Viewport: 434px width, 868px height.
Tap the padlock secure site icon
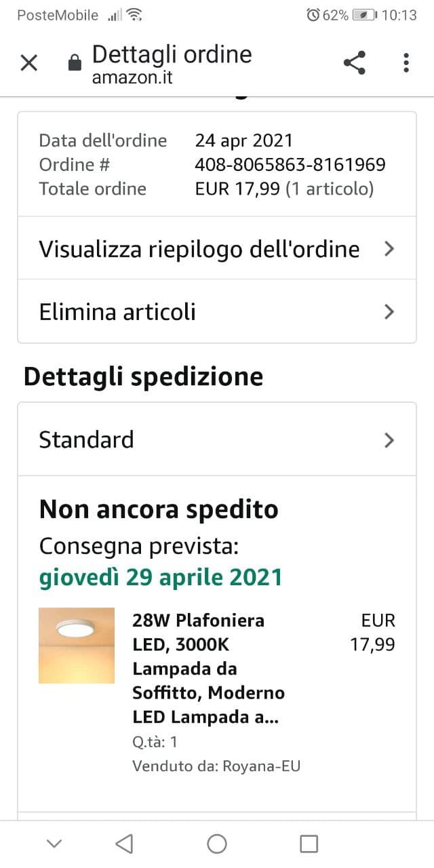75,64
